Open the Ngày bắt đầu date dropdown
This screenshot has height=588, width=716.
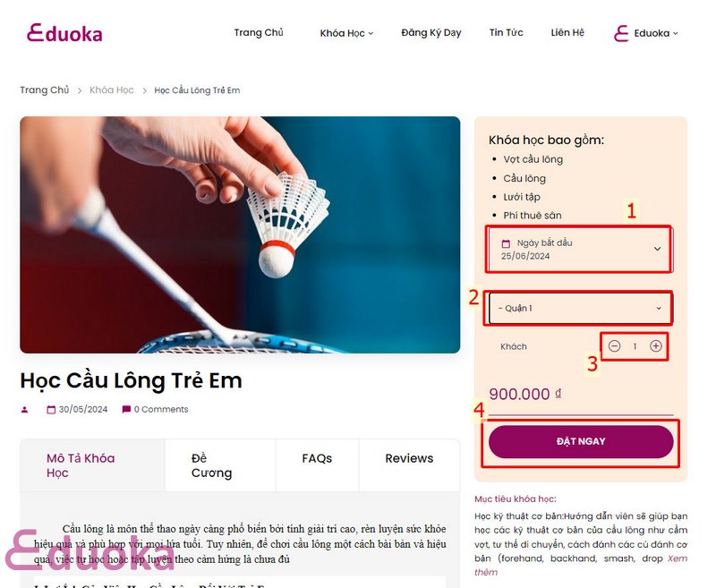tap(579, 250)
